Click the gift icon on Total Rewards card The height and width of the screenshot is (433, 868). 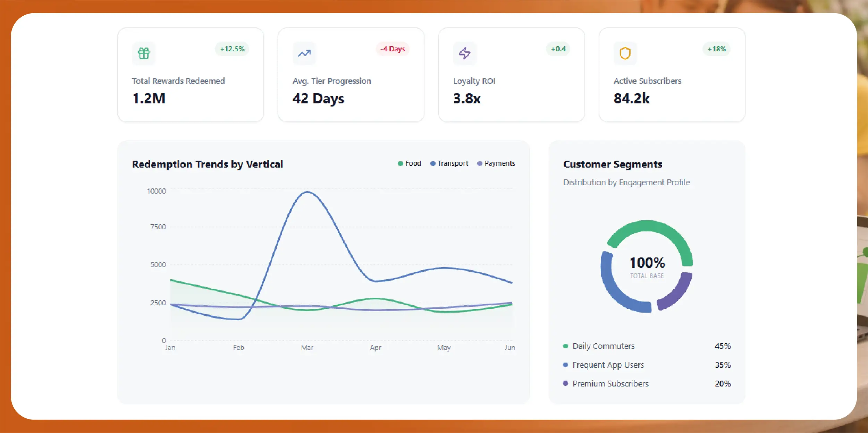144,53
